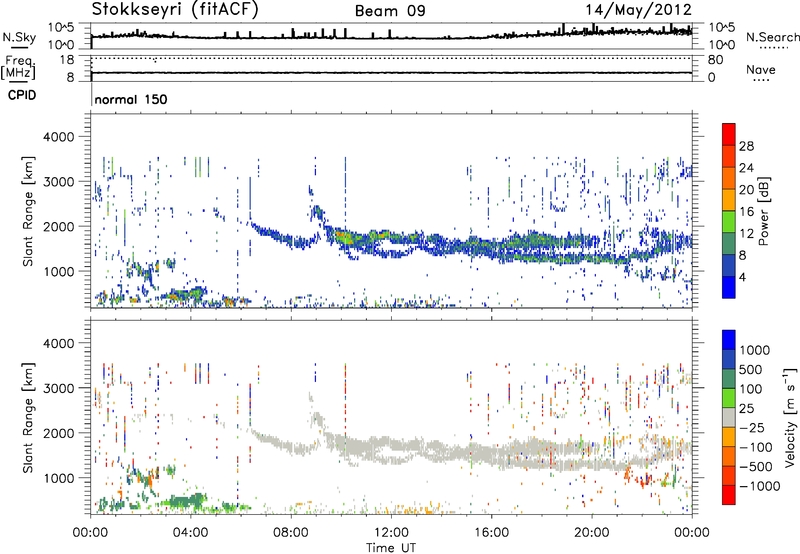Pick the gray -25 to 25 Velocity swatch
The height and width of the screenshot is (554, 800).
click(729, 417)
